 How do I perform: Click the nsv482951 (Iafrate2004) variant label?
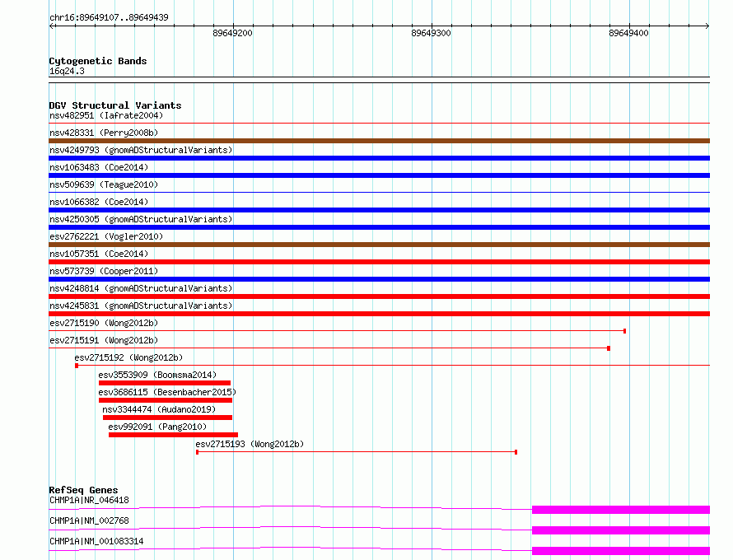point(106,115)
